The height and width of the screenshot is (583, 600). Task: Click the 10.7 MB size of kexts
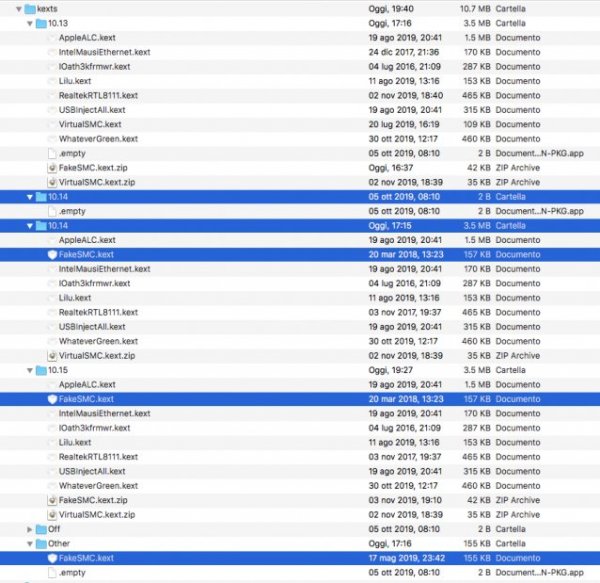475,9
